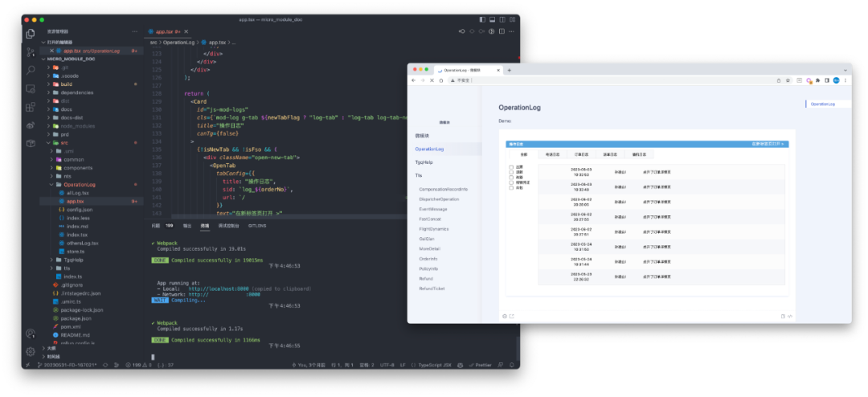Click Git branch 20230531-FD-187021 in status bar
Image resolution: width=868 pixels, height=397 pixels.
click(67, 365)
